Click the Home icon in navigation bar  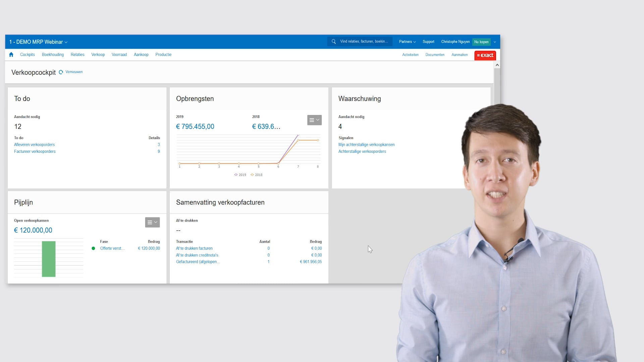pyautogui.click(x=11, y=55)
